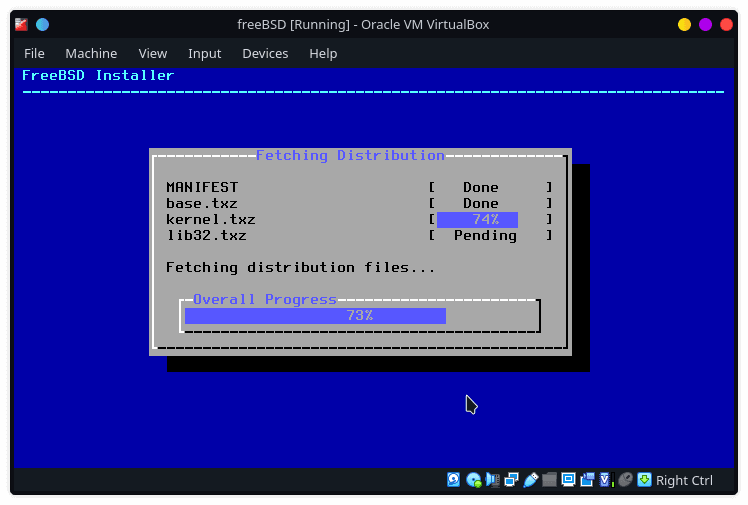Screen dimensions: 748x505
Task: Click the recording status icon
Action: coord(587,479)
